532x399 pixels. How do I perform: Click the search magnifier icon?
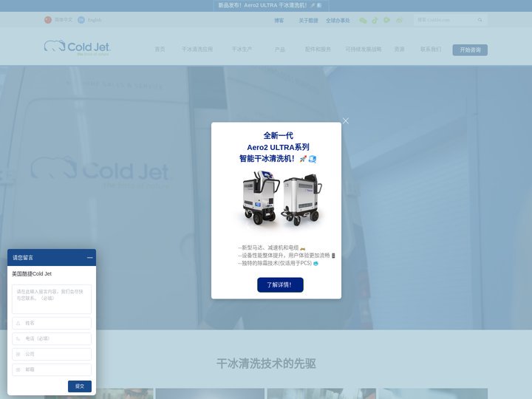(480, 20)
